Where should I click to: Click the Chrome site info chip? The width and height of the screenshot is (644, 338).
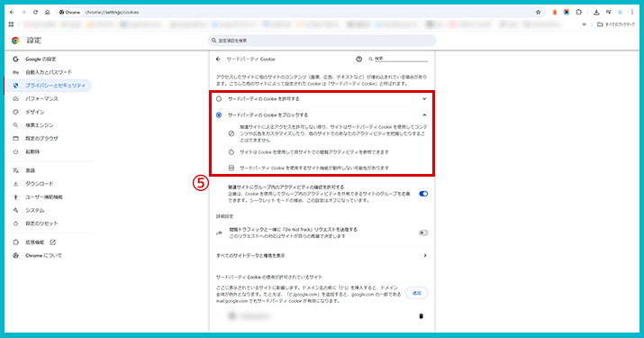(70, 13)
